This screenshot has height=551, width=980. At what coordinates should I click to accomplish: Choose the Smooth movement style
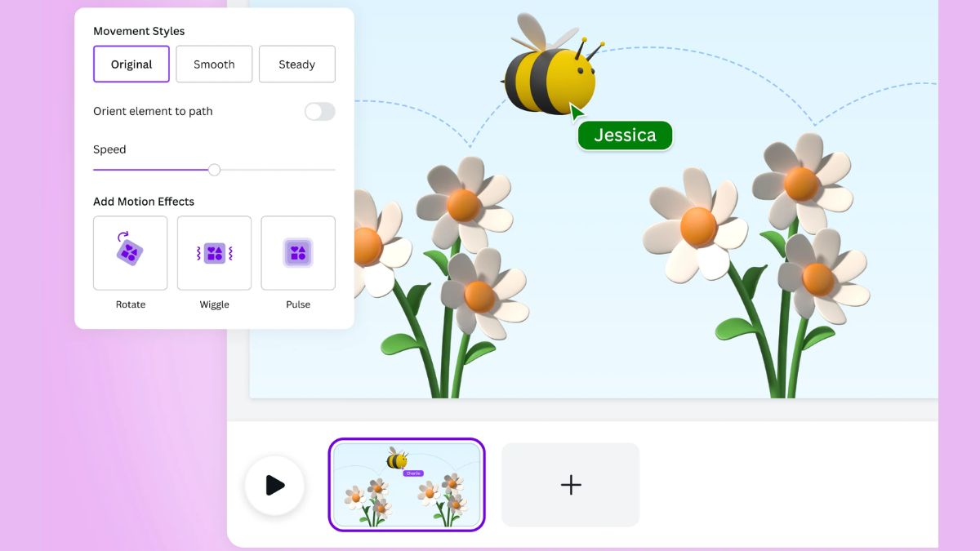214,64
